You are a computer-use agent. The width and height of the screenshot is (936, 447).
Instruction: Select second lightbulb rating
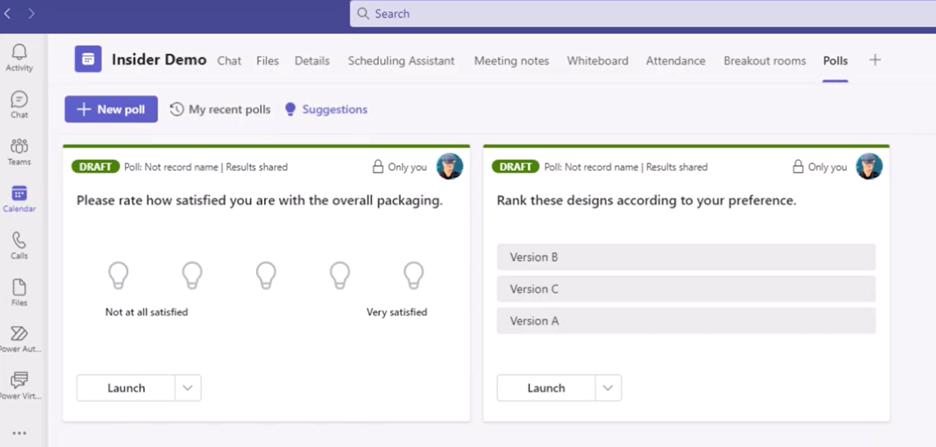click(x=192, y=276)
